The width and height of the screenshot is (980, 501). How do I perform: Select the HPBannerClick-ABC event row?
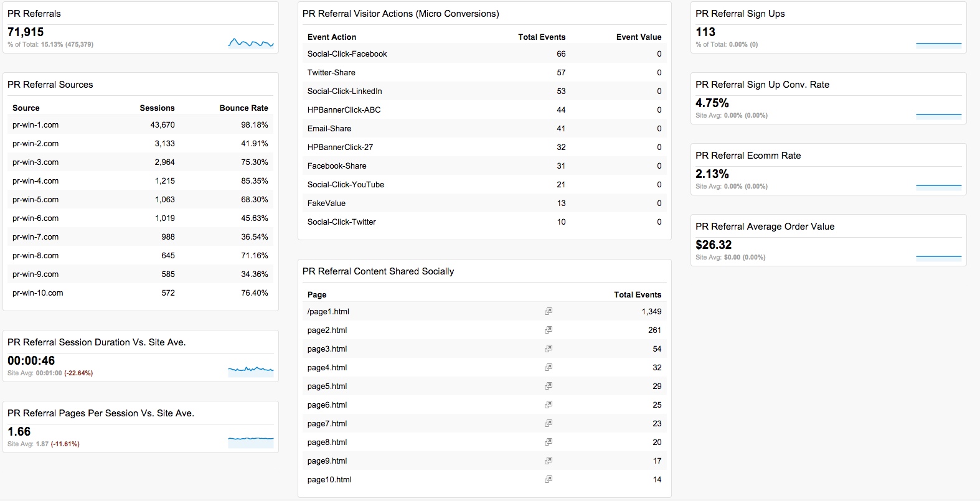click(x=484, y=110)
